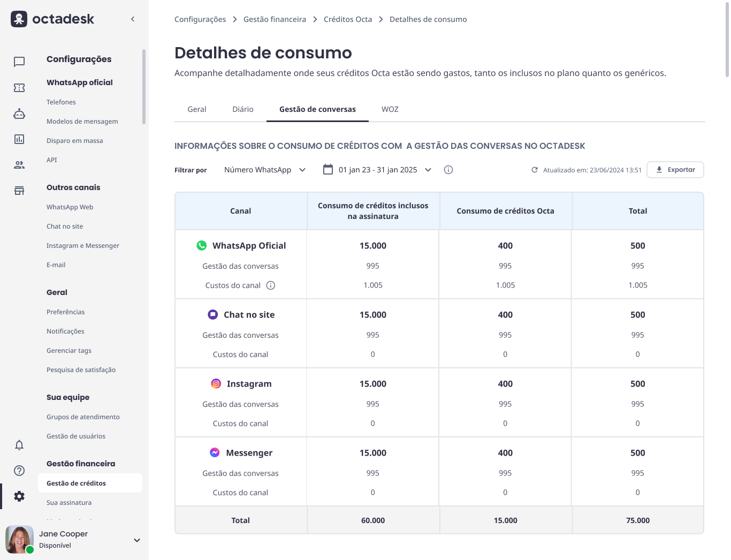Open E-mail settings

tap(56, 265)
